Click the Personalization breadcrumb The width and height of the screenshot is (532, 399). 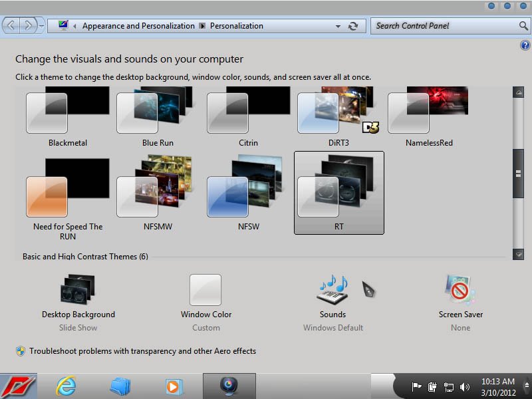point(237,26)
